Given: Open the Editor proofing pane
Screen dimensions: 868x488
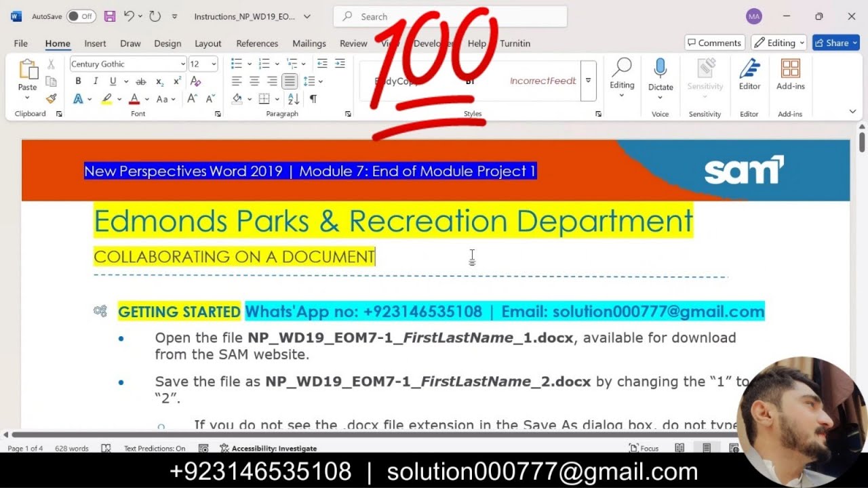Looking at the screenshot, I should pos(749,75).
